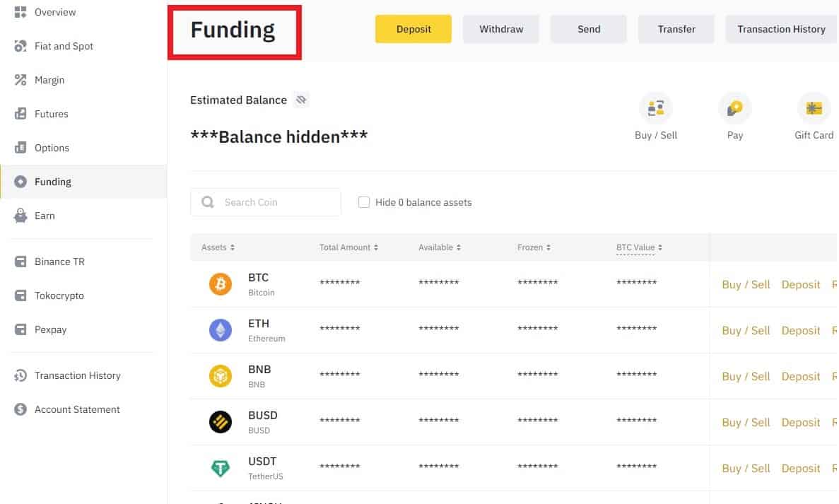This screenshot has height=504, width=839.
Task: Toggle the Estimated Balance visibility eye
Action: pos(301,100)
